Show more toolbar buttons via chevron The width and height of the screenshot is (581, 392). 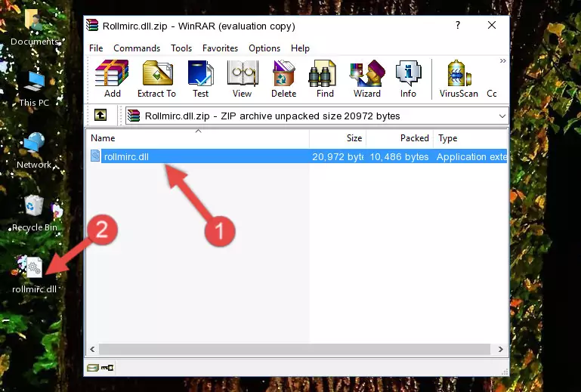pyautogui.click(x=503, y=60)
